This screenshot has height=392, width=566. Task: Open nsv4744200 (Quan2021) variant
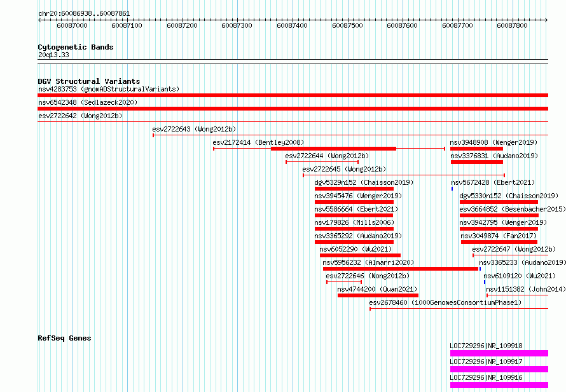[x=377, y=289]
